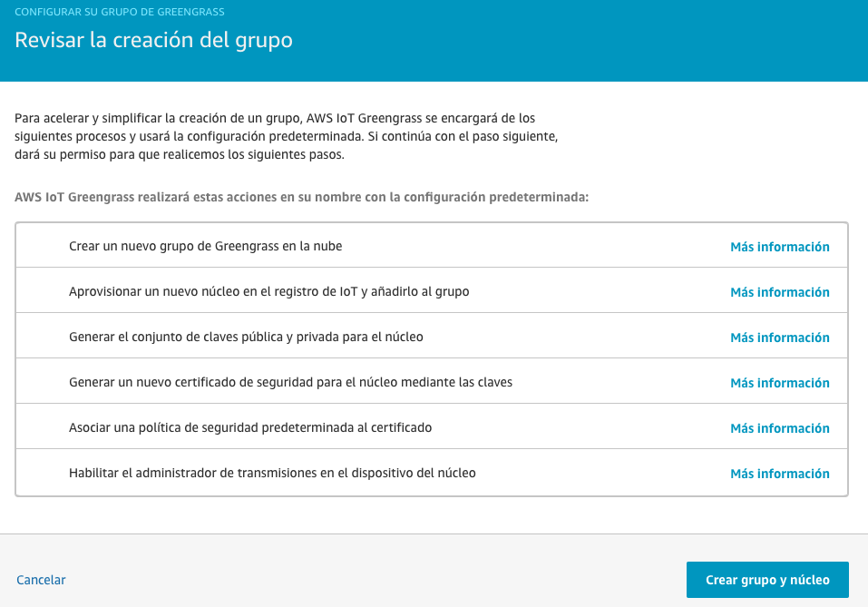Open Más información for stream manager
This screenshot has width=868, height=607.
pyautogui.click(x=779, y=475)
